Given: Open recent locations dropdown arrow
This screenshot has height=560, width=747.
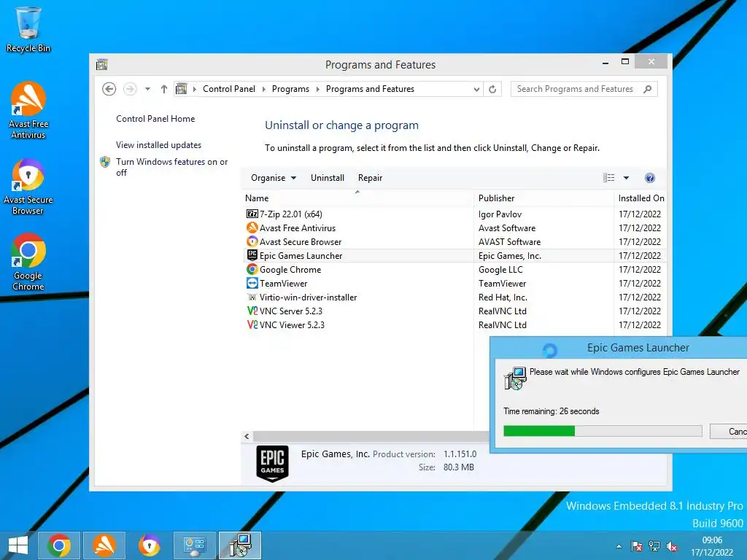Looking at the screenshot, I should pyautogui.click(x=147, y=89).
